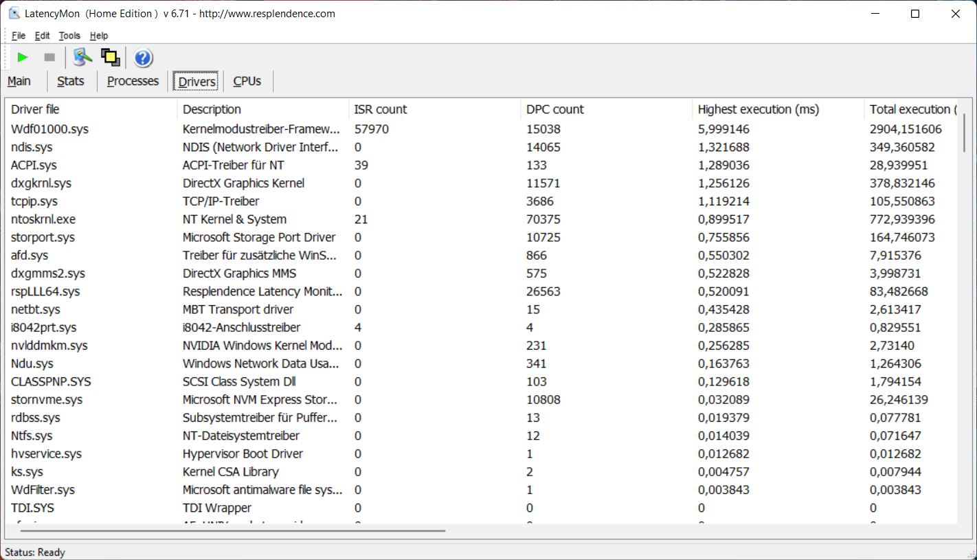The image size is (977, 560).
Task: Open the File menu
Action: click(19, 36)
